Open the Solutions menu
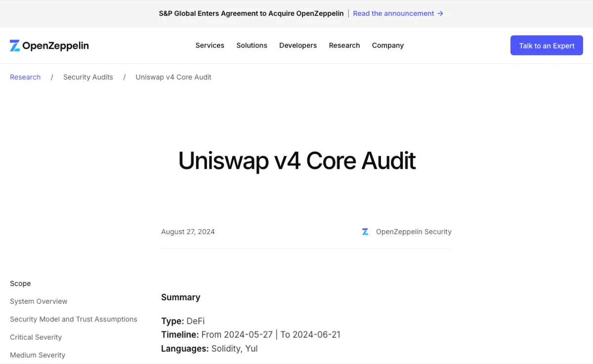This screenshot has width=593, height=364. (252, 45)
